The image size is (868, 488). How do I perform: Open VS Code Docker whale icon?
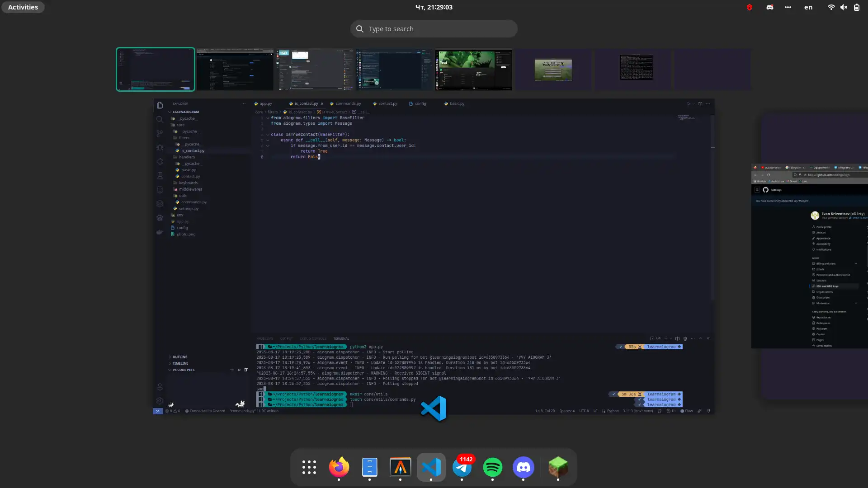pyautogui.click(x=160, y=232)
